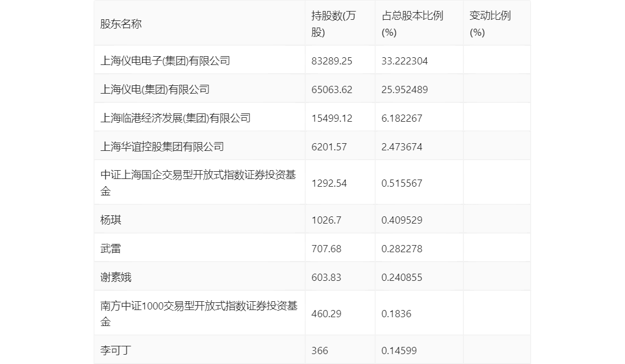The image size is (625, 364).
Task: Select the 占总股本比例(%) column header
Action: point(413,24)
